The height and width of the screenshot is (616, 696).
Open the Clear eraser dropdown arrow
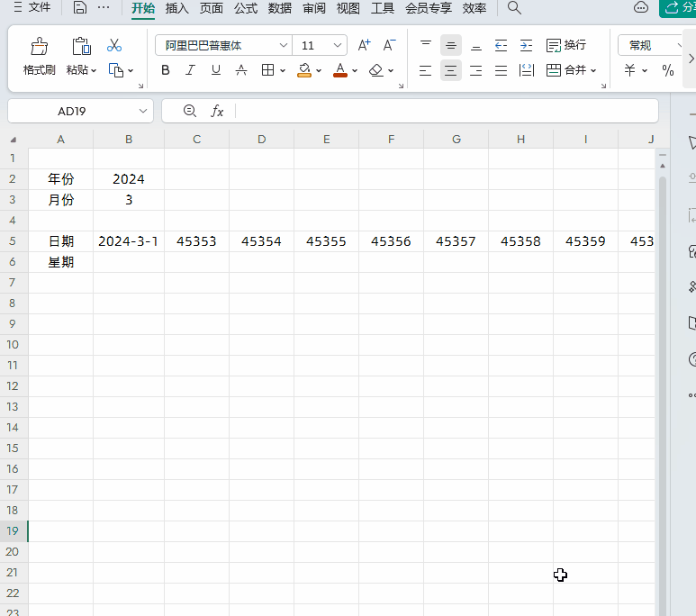391,70
